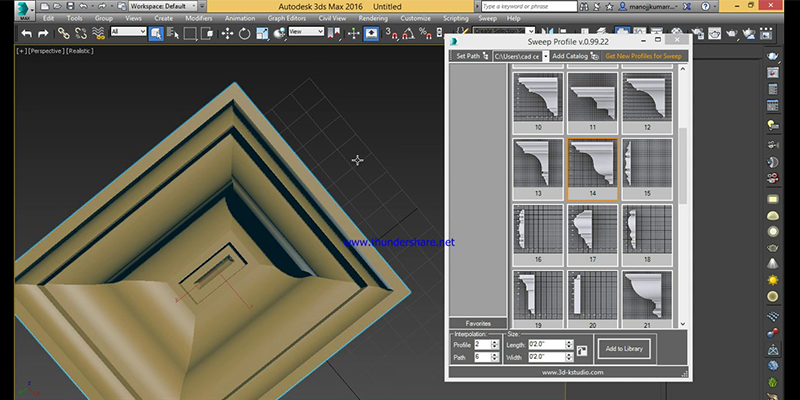This screenshot has height=400, width=800.
Task: Select the Select and Scale tool
Action: 262,34
